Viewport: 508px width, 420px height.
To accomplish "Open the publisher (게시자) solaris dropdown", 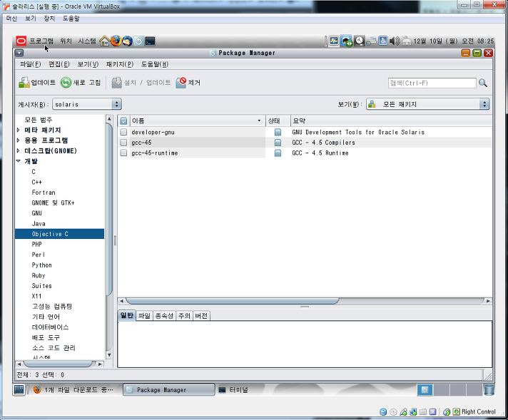I will [87, 104].
